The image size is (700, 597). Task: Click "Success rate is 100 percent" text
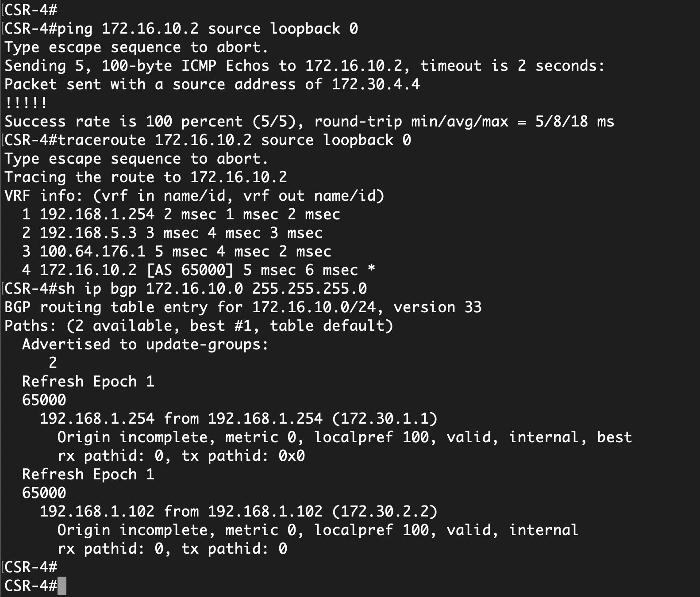coord(123,122)
